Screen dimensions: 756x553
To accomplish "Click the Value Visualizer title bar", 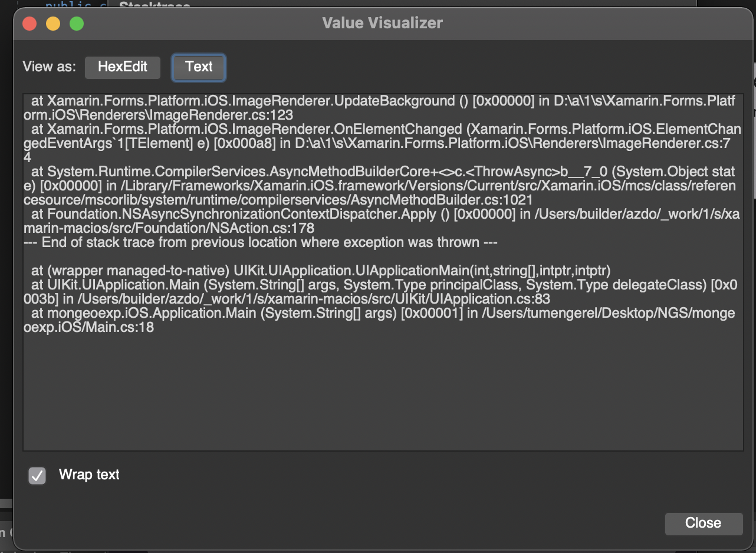I will pos(382,23).
